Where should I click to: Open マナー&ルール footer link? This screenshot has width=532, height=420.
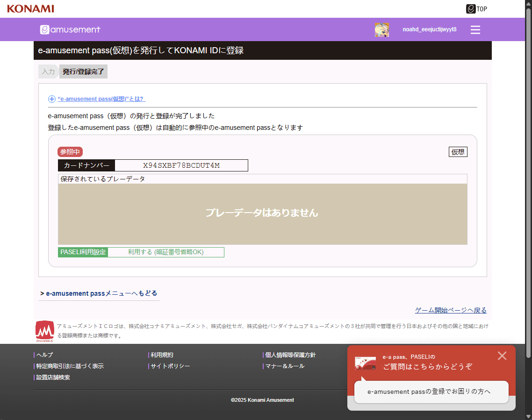(285, 366)
